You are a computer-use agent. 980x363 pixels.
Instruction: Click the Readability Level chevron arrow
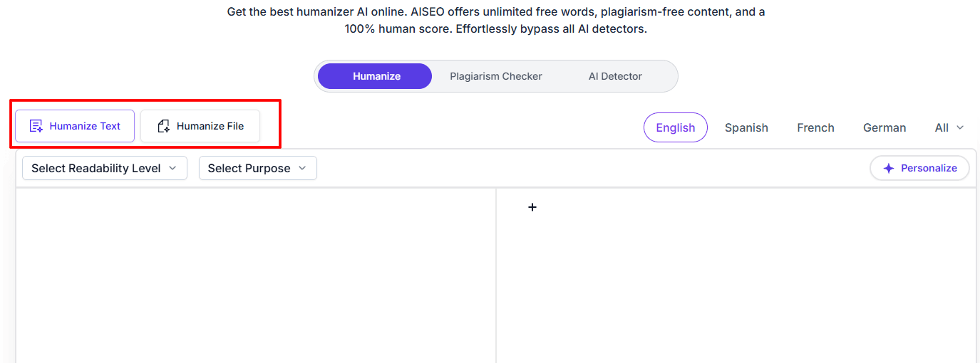pos(172,169)
